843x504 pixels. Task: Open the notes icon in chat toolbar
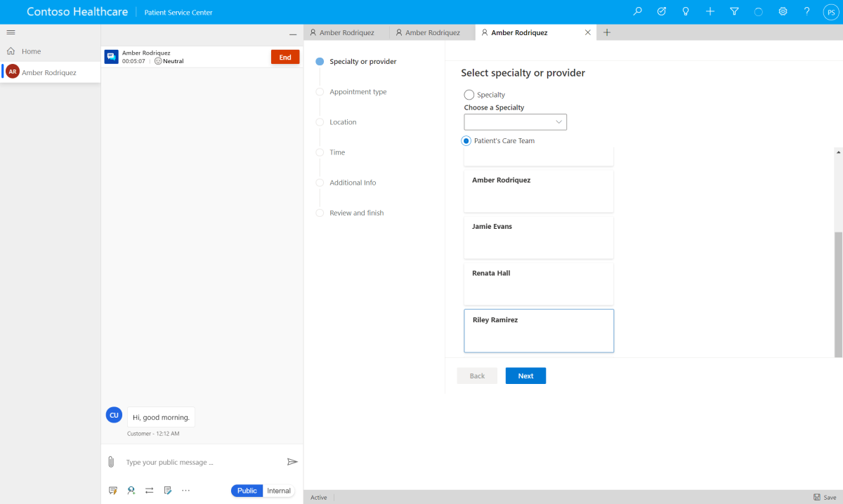point(168,491)
